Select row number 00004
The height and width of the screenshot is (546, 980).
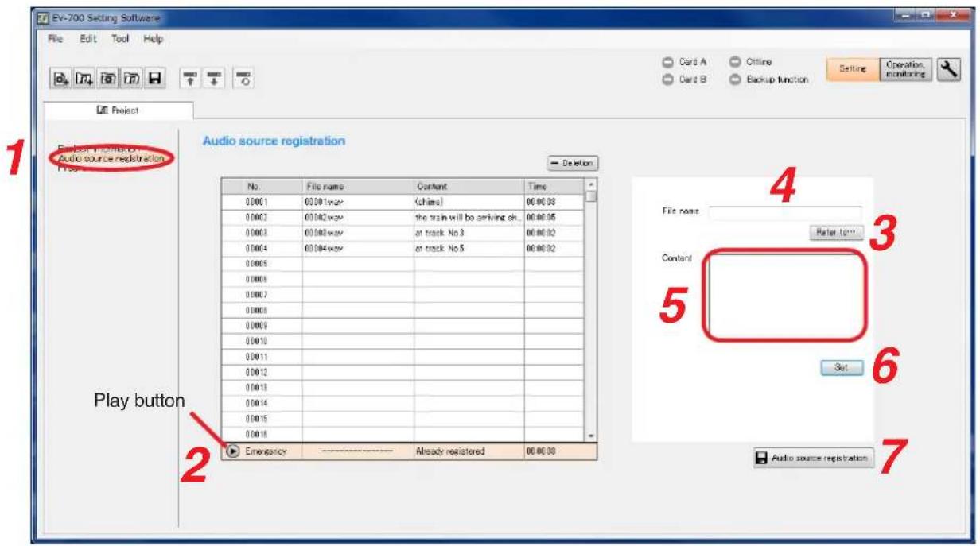(x=262, y=249)
